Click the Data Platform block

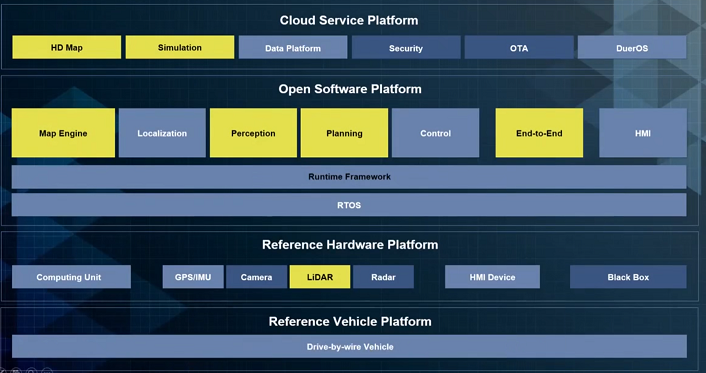(293, 48)
